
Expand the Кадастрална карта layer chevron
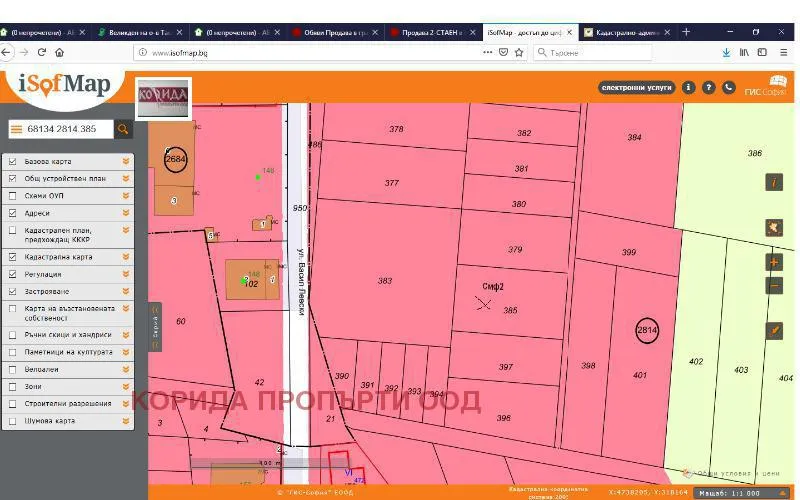click(126, 257)
